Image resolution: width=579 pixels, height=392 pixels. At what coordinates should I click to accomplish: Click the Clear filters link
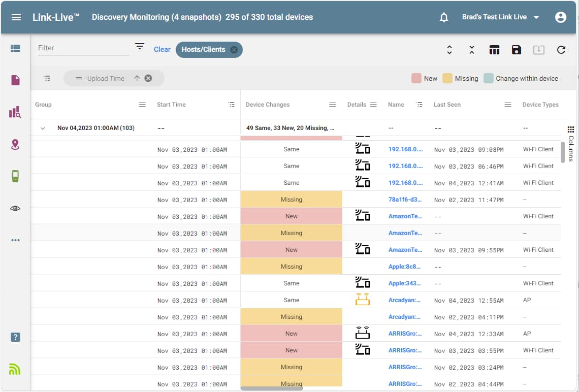(x=162, y=50)
